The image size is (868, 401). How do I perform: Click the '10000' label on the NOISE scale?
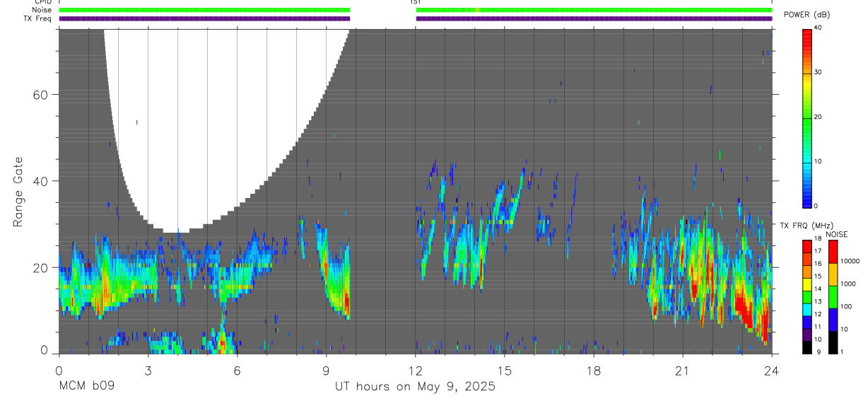851,261
